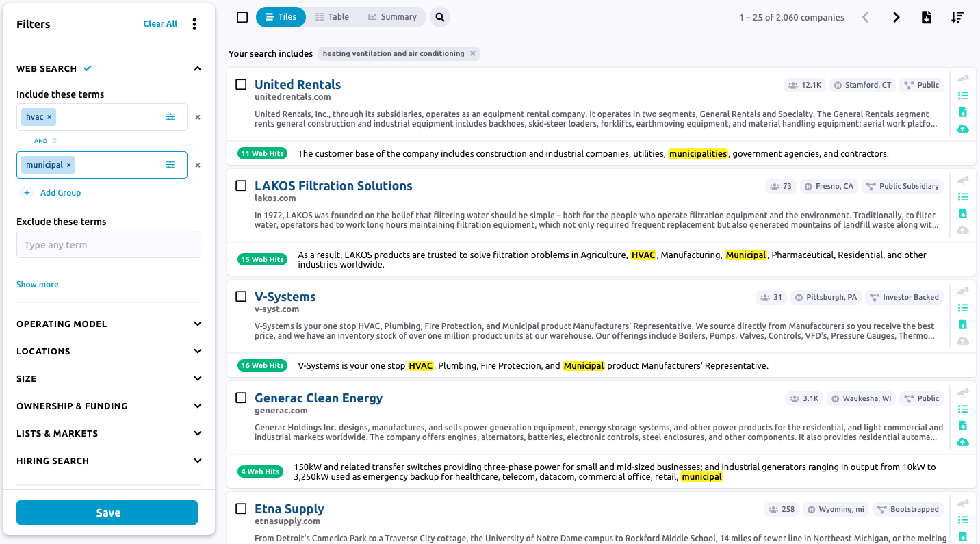Screen dimensions: 980x544
Task: Click the 15 Web Hits badge
Action: tap(262, 259)
